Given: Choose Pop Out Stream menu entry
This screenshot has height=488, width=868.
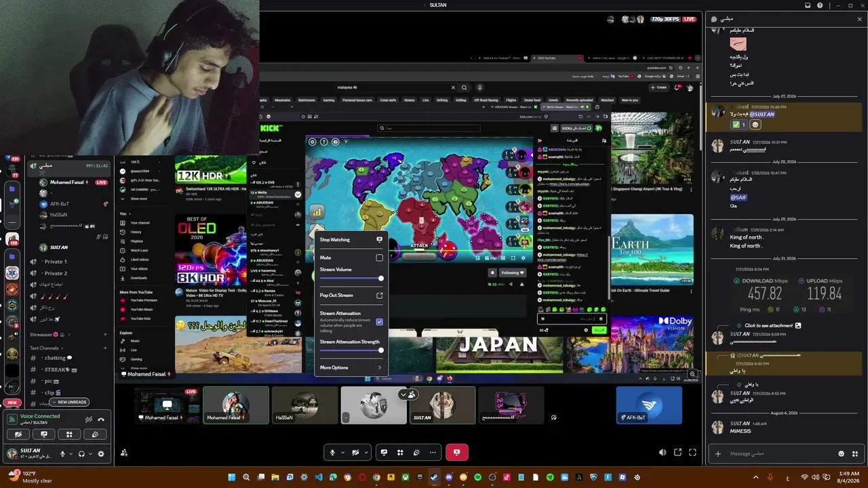Looking at the screenshot, I should coord(351,296).
